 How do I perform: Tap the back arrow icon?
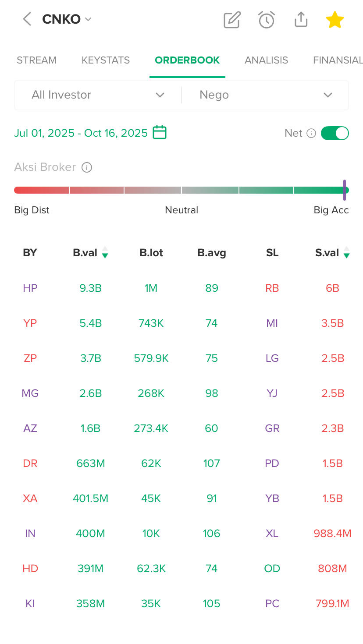[x=27, y=19]
